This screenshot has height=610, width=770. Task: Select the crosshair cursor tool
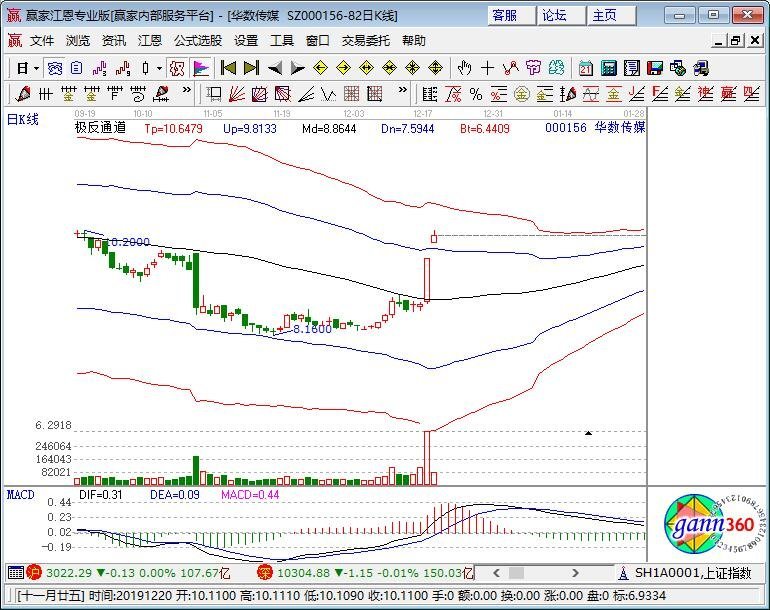click(x=487, y=68)
